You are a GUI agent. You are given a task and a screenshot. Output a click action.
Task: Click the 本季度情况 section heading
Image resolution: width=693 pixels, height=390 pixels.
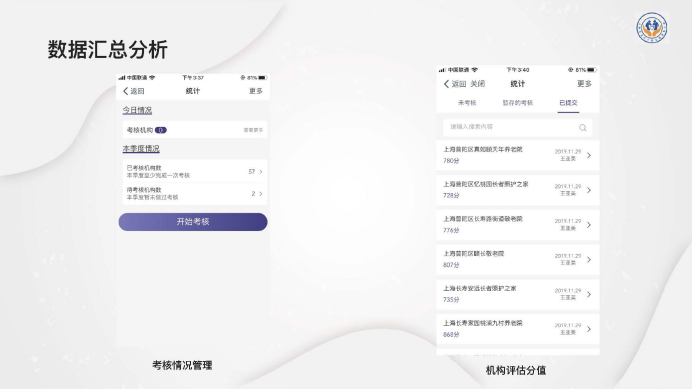click(x=141, y=149)
